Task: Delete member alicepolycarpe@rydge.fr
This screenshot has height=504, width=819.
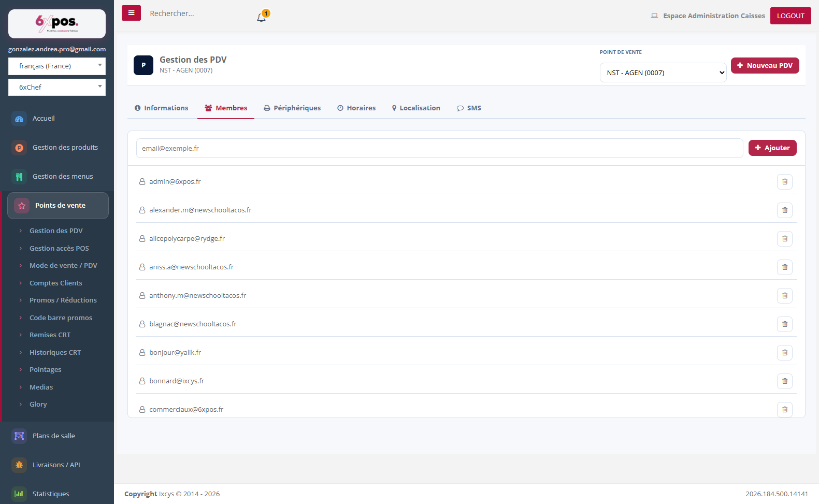Action: click(785, 239)
